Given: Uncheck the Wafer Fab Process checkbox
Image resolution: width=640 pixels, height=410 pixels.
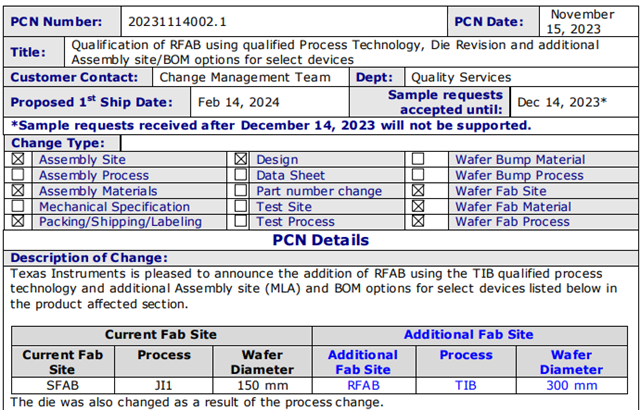Looking at the screenshot, I should tap(418, 221).
